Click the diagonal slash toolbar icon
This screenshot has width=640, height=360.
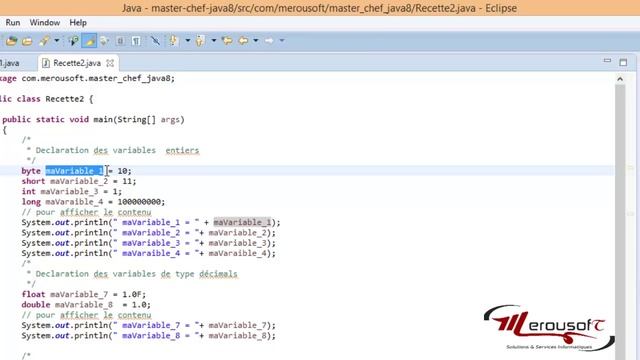tap(155, 40)
